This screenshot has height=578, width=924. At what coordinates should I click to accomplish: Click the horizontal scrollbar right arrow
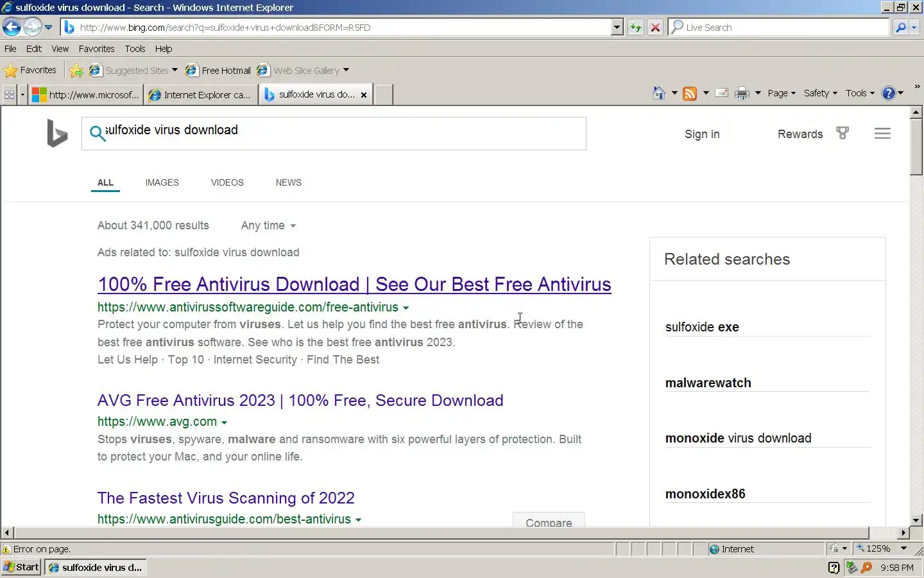tap(903, 532)
